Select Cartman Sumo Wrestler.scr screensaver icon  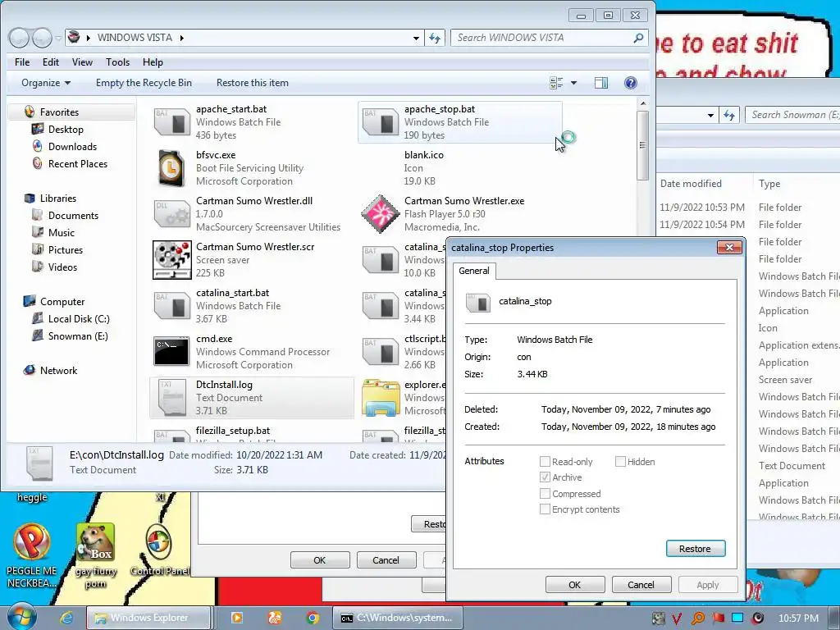(172, 260)
